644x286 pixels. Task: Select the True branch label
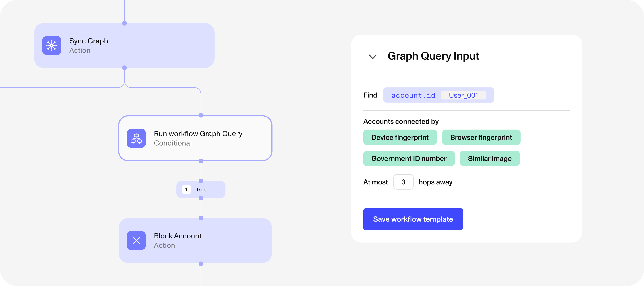(201, 190)
